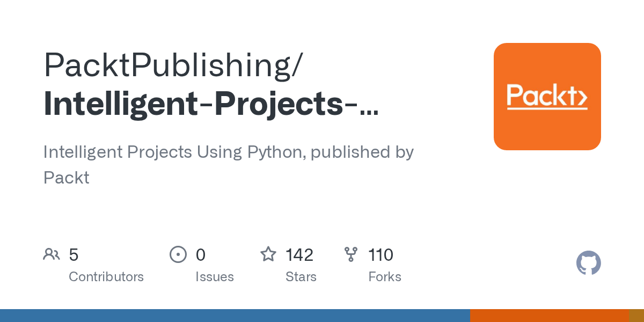Image resolution: width=644 pixels, height=322 pixels.
Task: Click the stars count 142
Action: [299, 255]
